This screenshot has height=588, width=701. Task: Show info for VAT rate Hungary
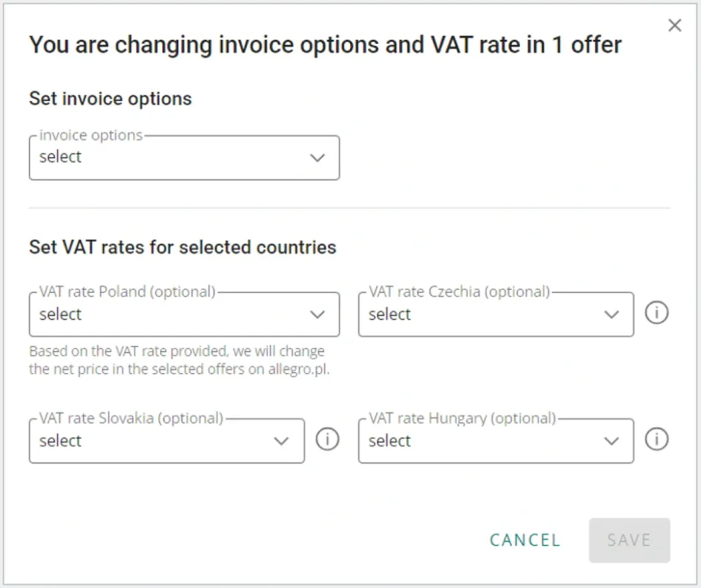(656, 440)
